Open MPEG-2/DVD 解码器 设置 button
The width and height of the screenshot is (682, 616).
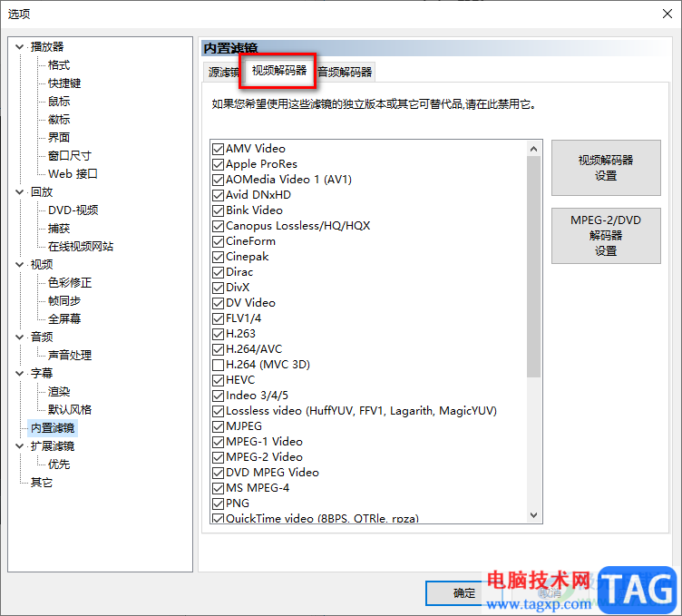tap(606, 236)
